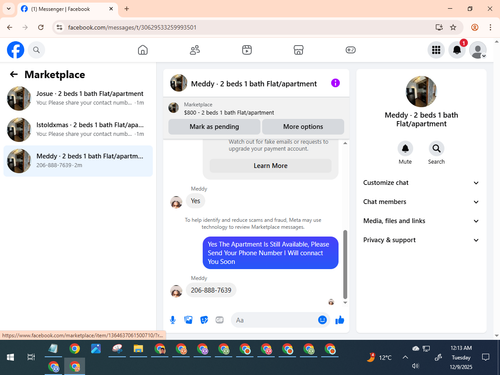This screenshot has width=500, height=375.
Task: Select the Messenger | Facebook tab
Action: tap(67, 9)
